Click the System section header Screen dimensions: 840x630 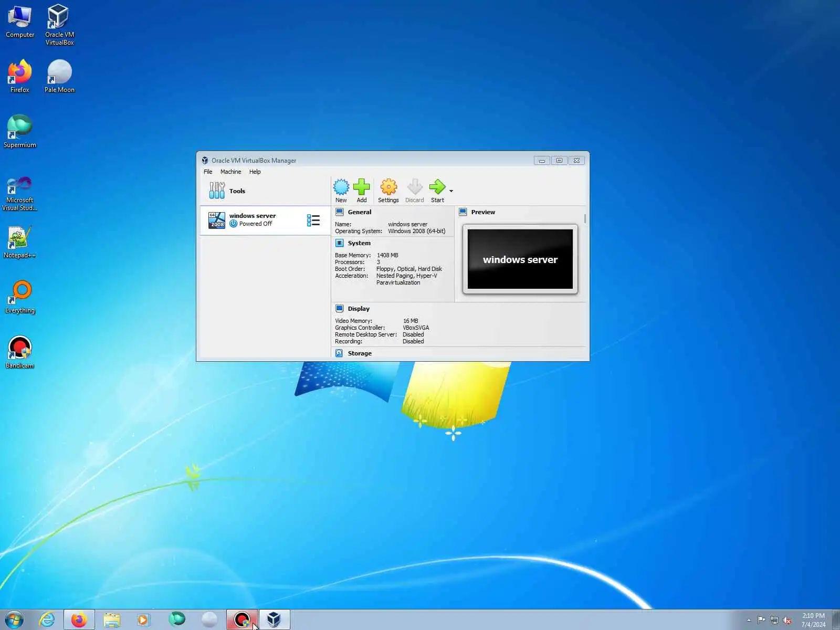tap(359, 243)
